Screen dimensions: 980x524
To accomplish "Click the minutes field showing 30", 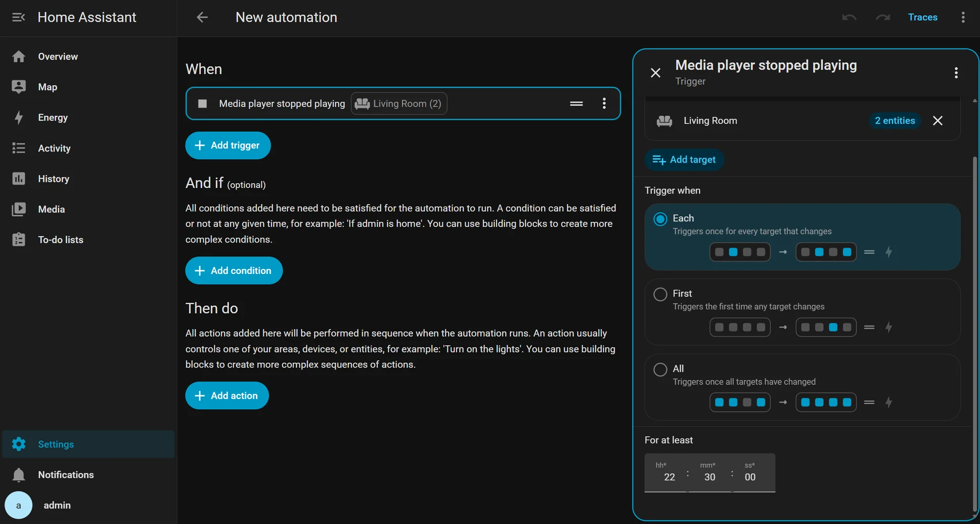I will [710, 473].
